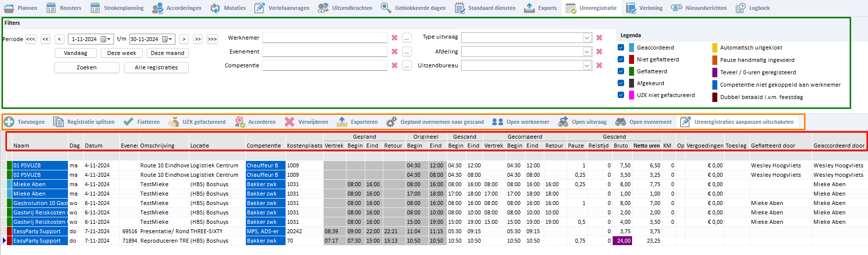Screen dimensions: 868x255
Task: Click the Alle registraties button
Action: [x=156, y=67]
